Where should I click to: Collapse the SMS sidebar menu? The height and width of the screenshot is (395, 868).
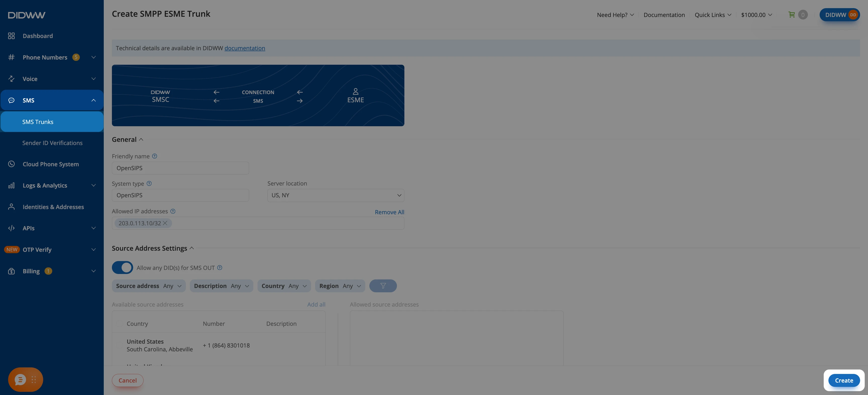52,100
